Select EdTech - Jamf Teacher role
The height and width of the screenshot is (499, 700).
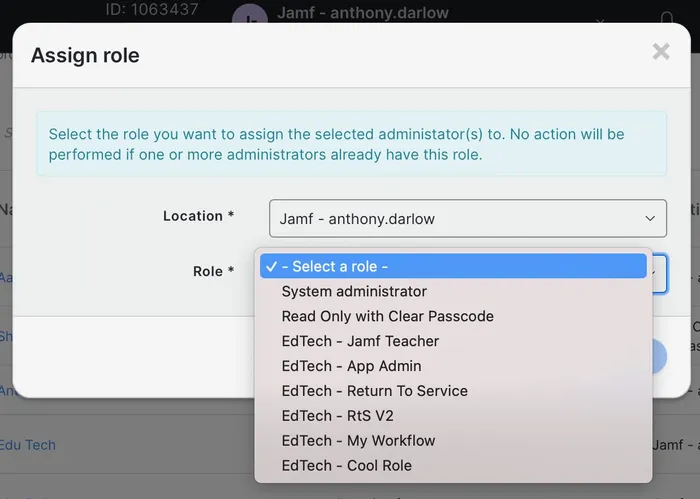453,341
